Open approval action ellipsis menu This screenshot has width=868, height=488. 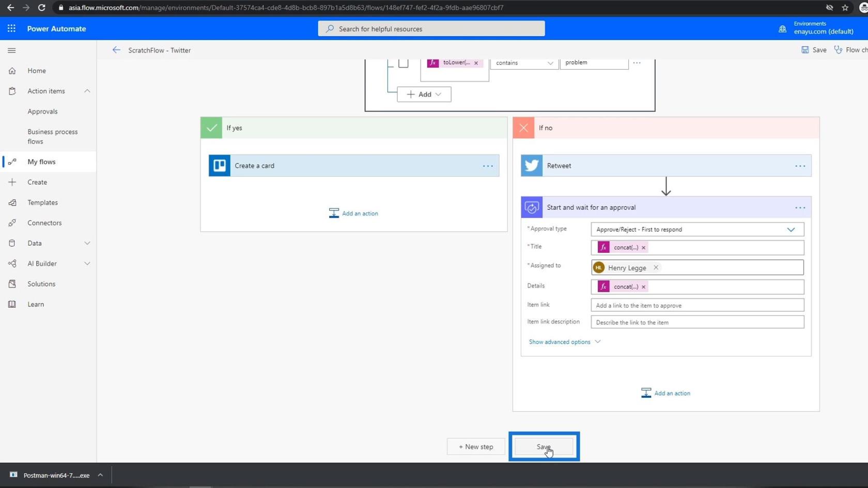(800, 208)
